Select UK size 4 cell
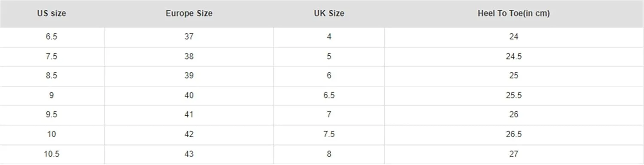The image size is (644, 165). click(x=329, y=37)
